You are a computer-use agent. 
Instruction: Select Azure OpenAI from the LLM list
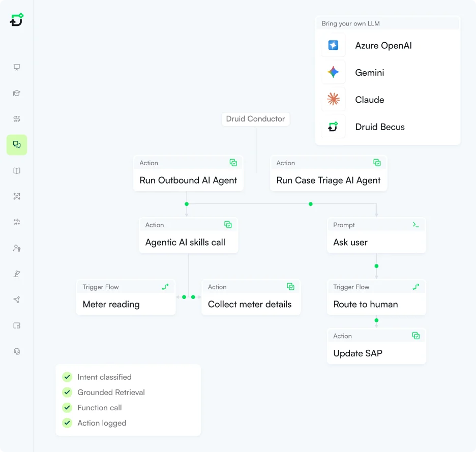[x=383, y=45]
